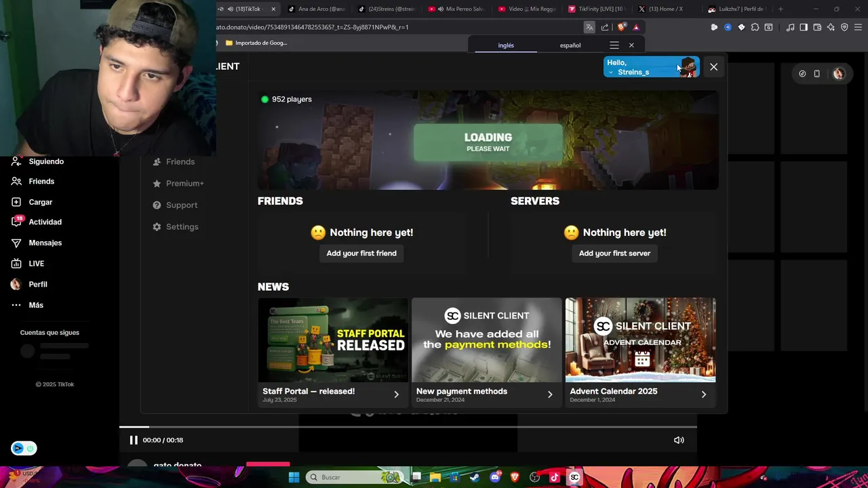Open File Explorer from the taskbar

point(435,477)
